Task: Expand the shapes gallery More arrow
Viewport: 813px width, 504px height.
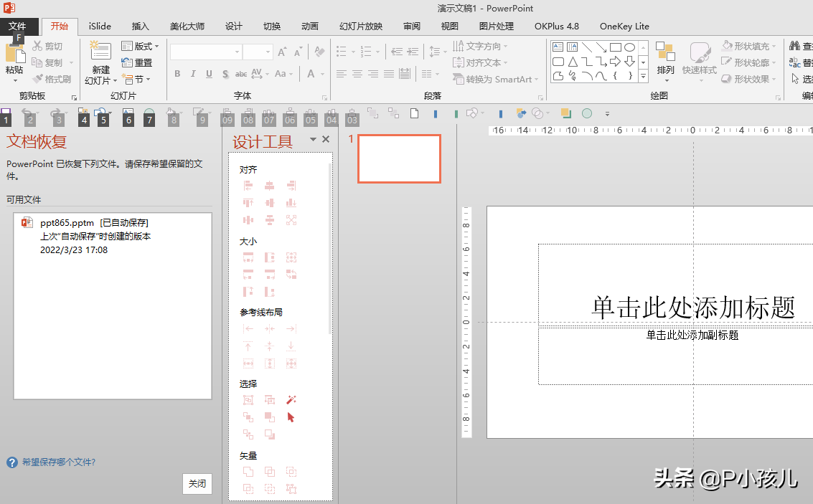Action: click(643, 76)
